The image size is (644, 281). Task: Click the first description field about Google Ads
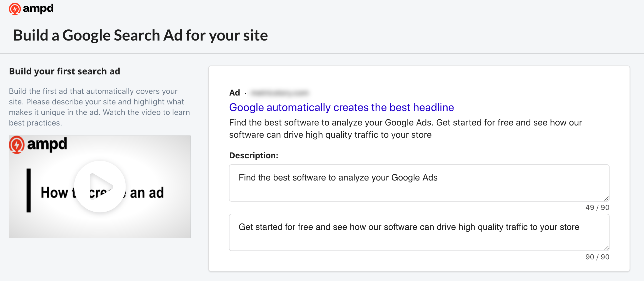coord(419,183)
